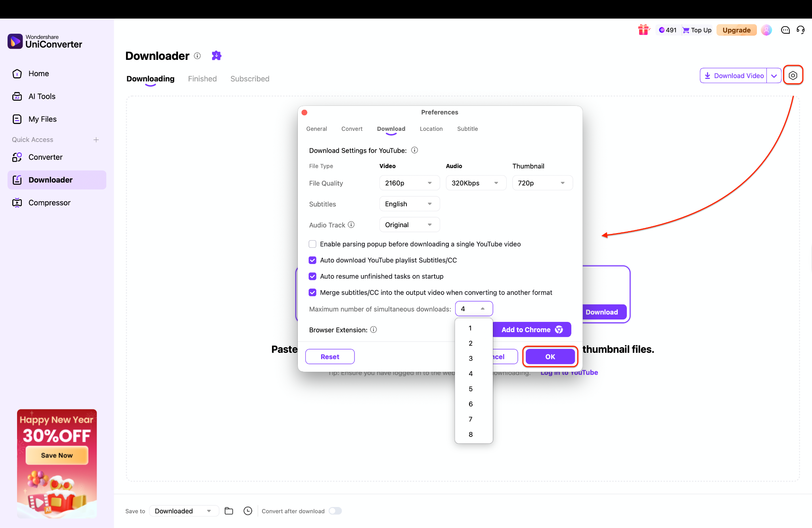This screenshot has height=528, width=812.
Task: Open the Downloader settings gear
Action: tap(793, 75)
